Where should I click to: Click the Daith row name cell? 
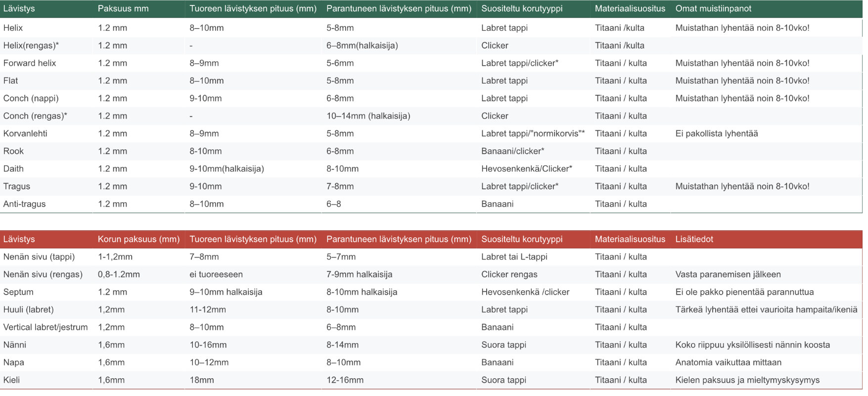13,169
